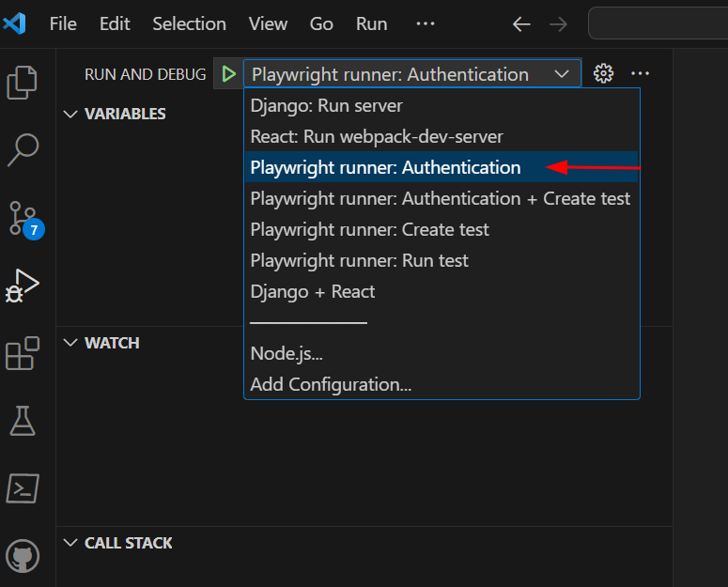Viewport: 728px width, 587px height.
Task: Open launch.json with the gear icon
Action: (603, 73)
